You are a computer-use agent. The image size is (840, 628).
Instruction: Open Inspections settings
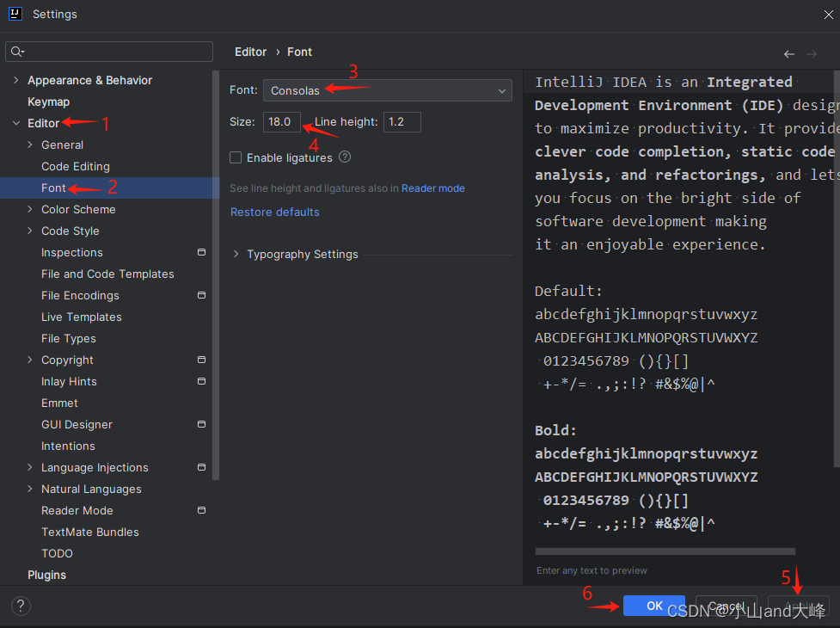pos(71,252)
